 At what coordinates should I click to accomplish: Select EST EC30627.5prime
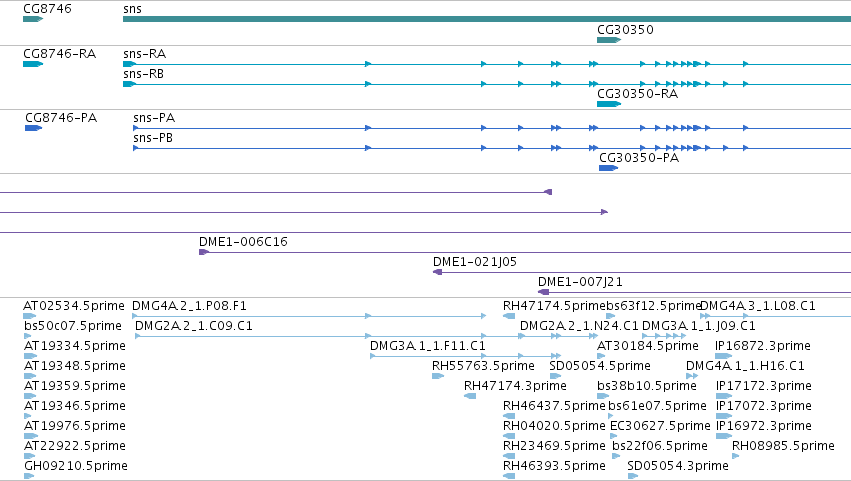[616, 436]
